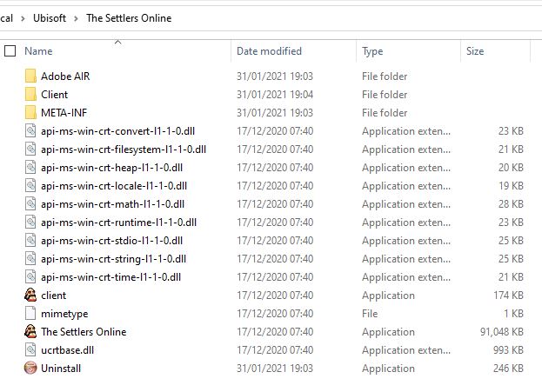This screenshot has width=542, height=392.
Task: Toggle the select-all checkbox in header
Action: click(10, 51)
